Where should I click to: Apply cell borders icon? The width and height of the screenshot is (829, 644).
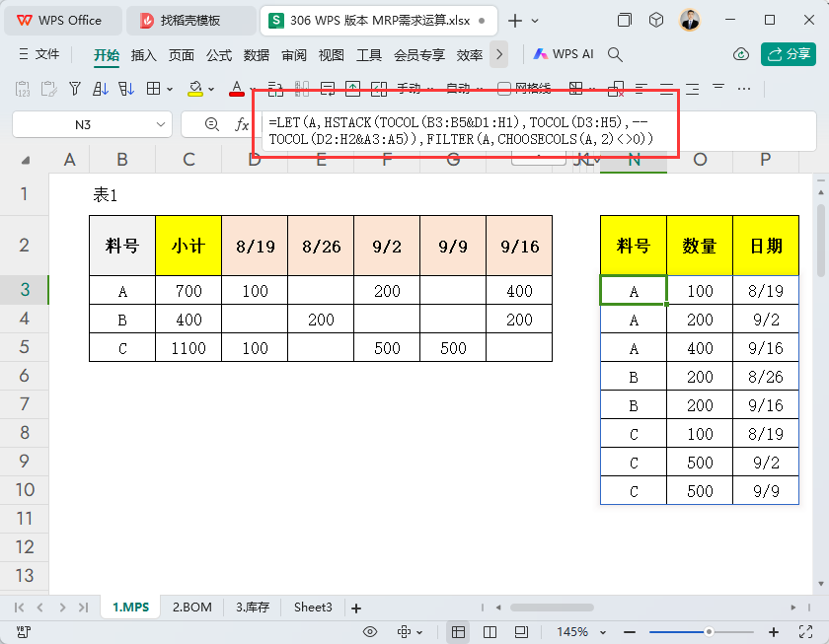click(153, 89)
